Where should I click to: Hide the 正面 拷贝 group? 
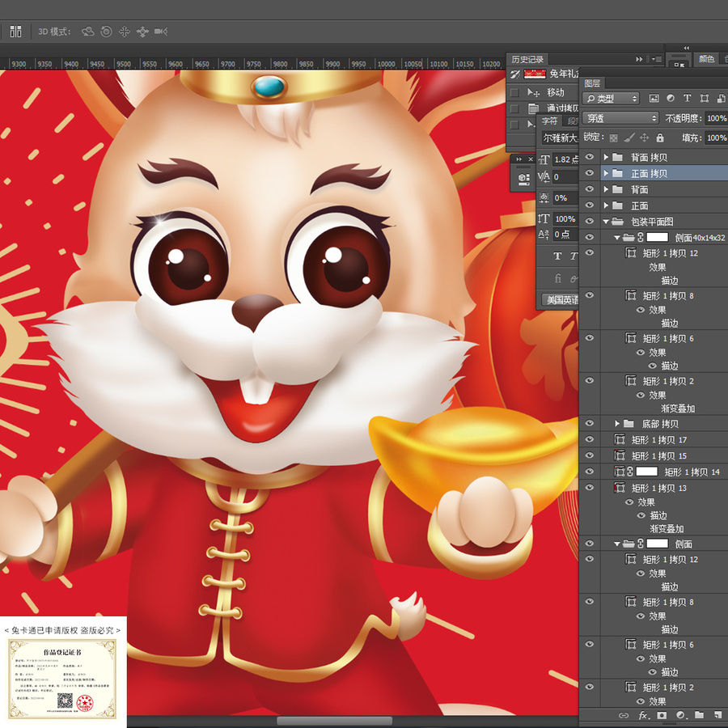click(x=590, y=173)
